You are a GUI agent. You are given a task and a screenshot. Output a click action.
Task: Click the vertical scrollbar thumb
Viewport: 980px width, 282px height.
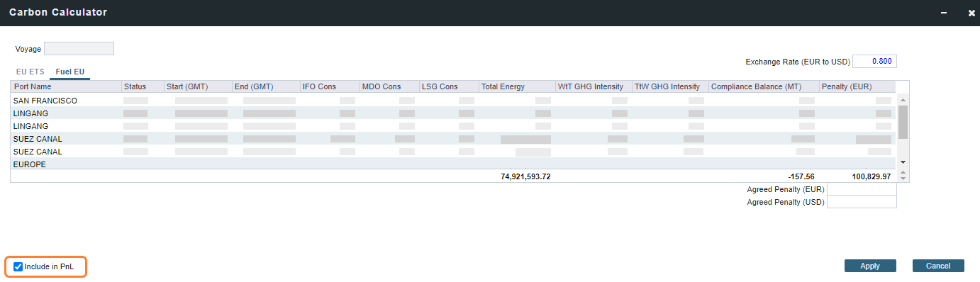pos(903,121)
